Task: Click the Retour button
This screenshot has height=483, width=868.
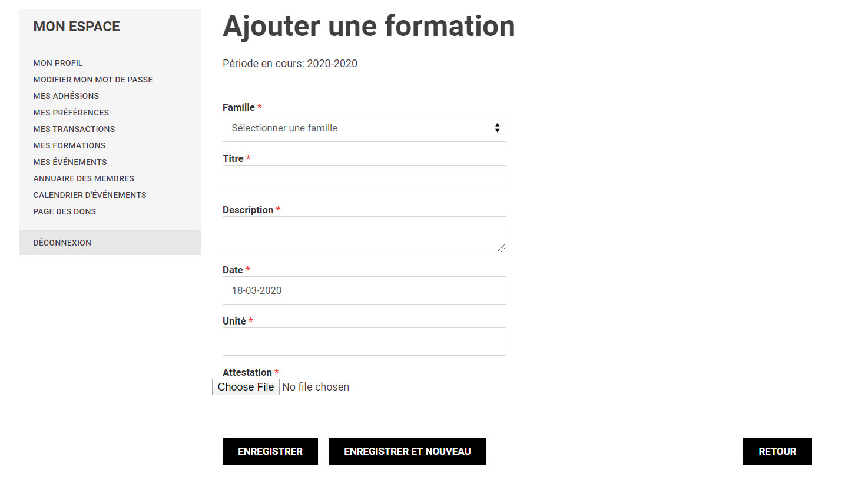Action: (x=777, y=451)
